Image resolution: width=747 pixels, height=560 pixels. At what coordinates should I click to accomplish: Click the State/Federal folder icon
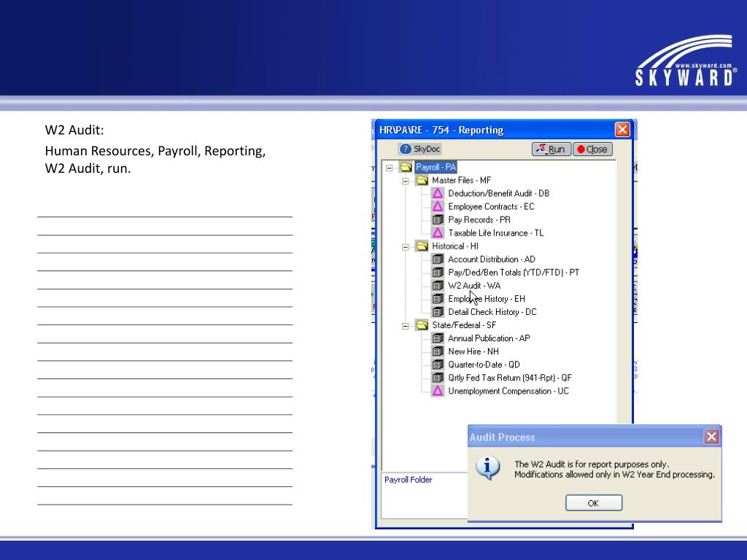(x=422, y=325)
